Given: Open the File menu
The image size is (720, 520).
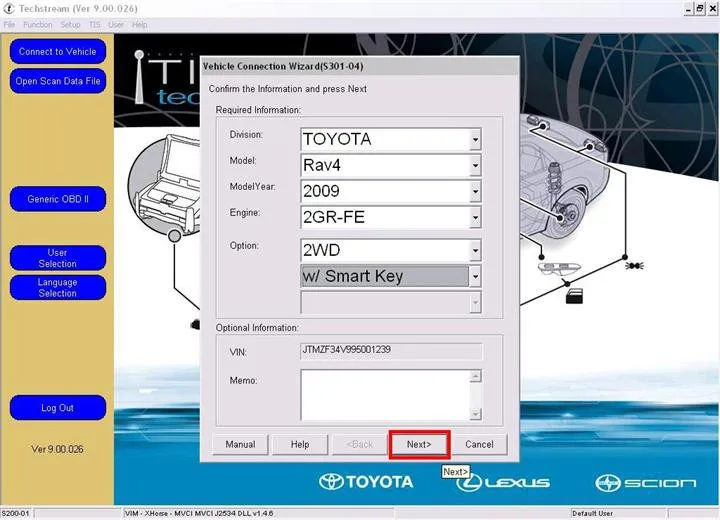Looking at the screenshot, I should click(9, 25).
